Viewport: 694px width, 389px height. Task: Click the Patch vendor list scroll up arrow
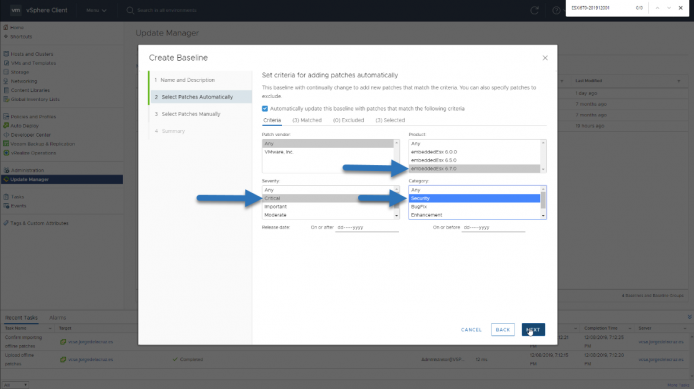click(396, 143)
